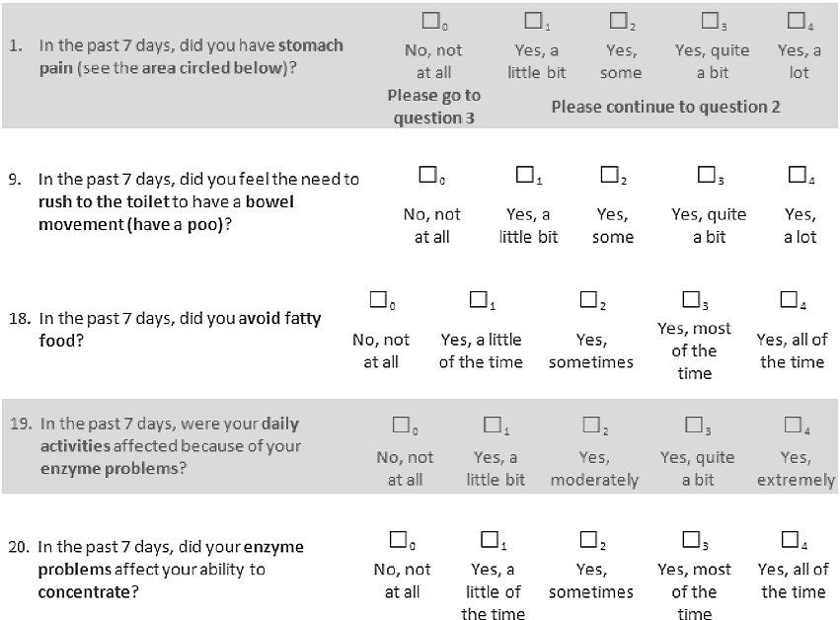This screenshot has height=620, width=840.
Task: Select 'Yes, a little of the time' fatty food box
Action: point(478,299)
